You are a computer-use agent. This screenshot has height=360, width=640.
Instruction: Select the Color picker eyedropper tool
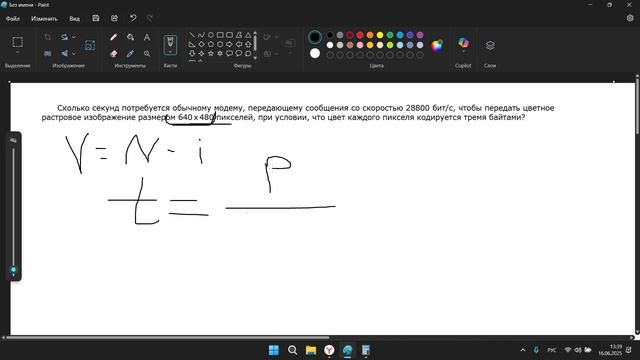click(130, 53)
